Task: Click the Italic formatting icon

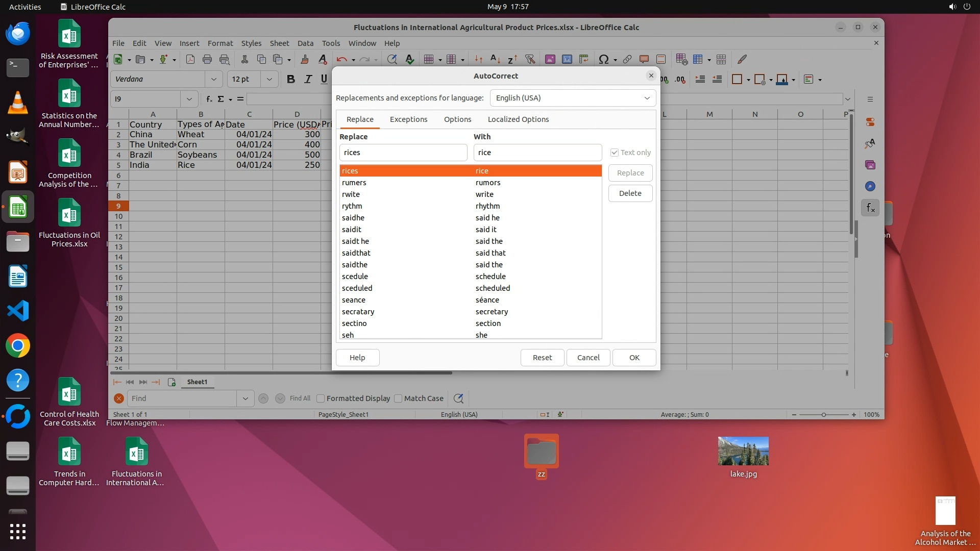Action: tap(308, 79)
